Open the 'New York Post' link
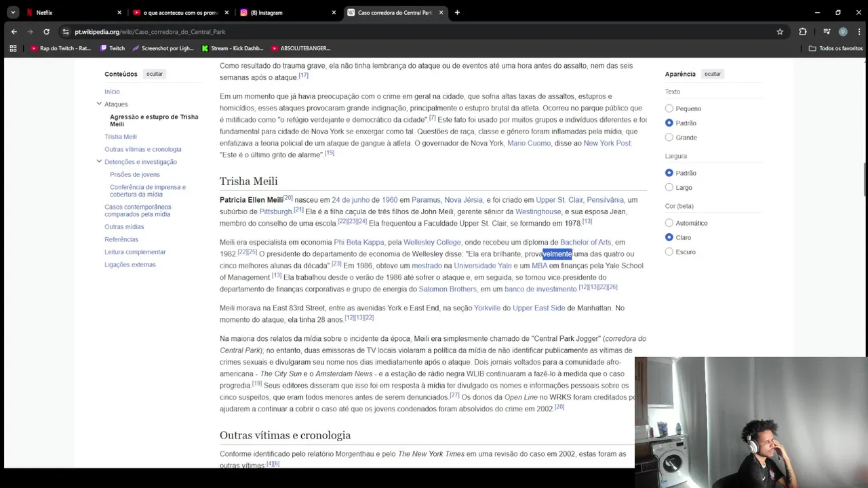The height and width of the screenshot is (488, 868). pos(607,144)
